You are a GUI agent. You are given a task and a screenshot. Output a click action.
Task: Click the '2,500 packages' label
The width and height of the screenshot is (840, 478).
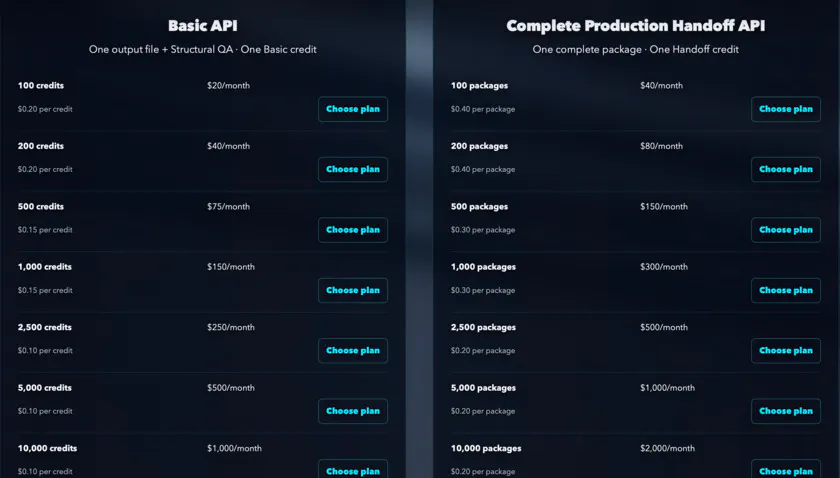[483, 327]
